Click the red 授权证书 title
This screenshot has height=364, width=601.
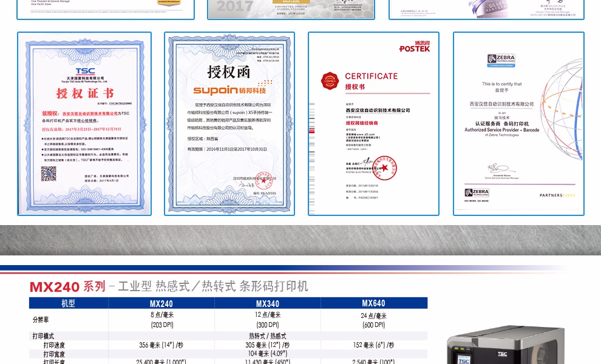[x=85, y=93]
